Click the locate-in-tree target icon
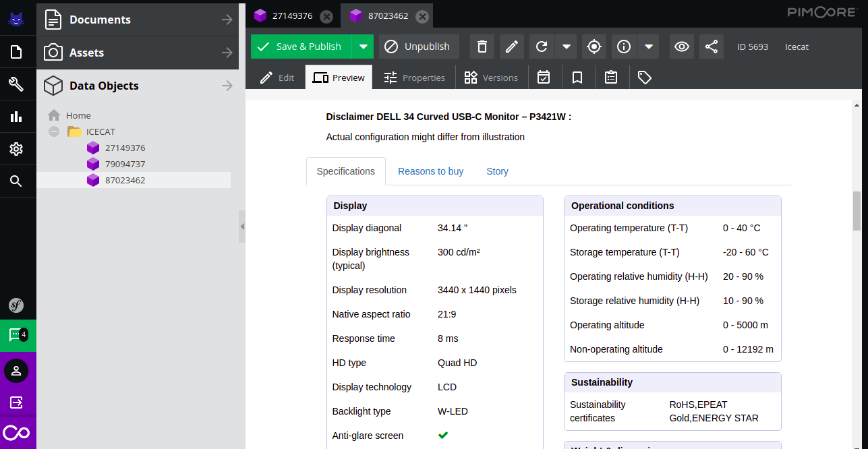 [x=594, y=47]
